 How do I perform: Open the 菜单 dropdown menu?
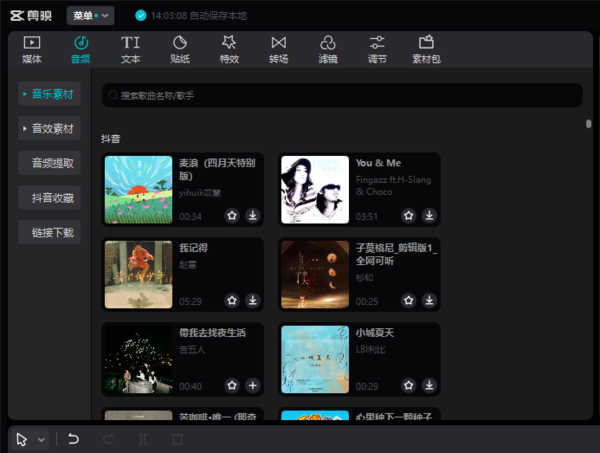(x=91, y=15)
